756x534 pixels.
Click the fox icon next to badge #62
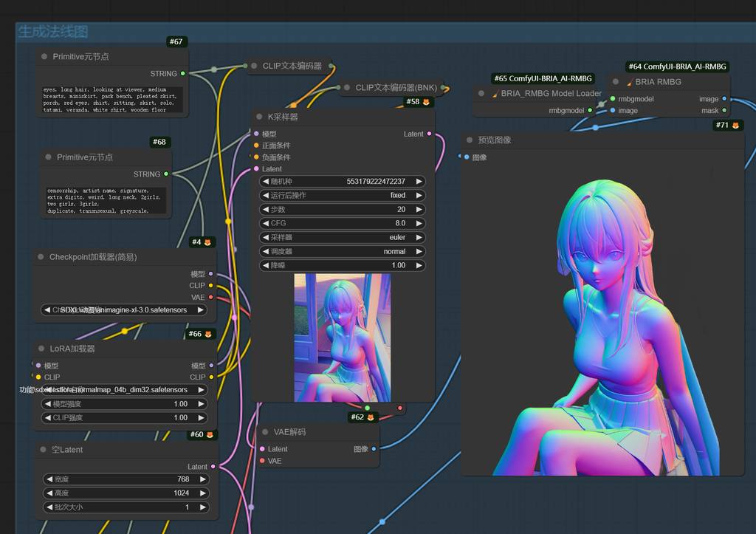371,417
